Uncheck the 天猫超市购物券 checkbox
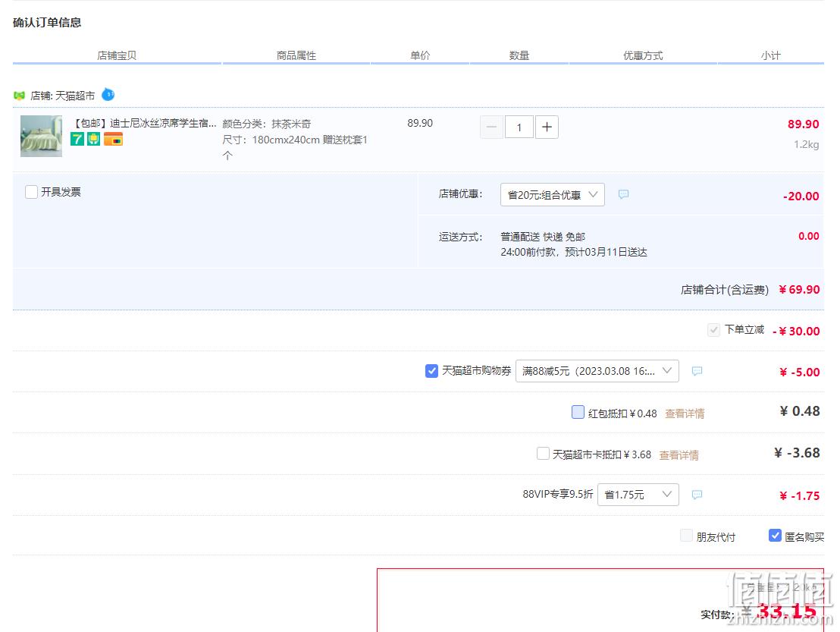 [432, 371]
